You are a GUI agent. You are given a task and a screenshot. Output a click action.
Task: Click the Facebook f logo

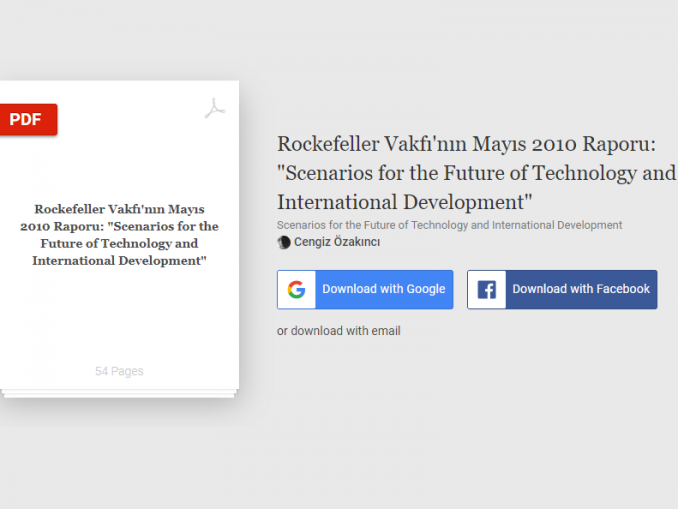coord(486,289)
